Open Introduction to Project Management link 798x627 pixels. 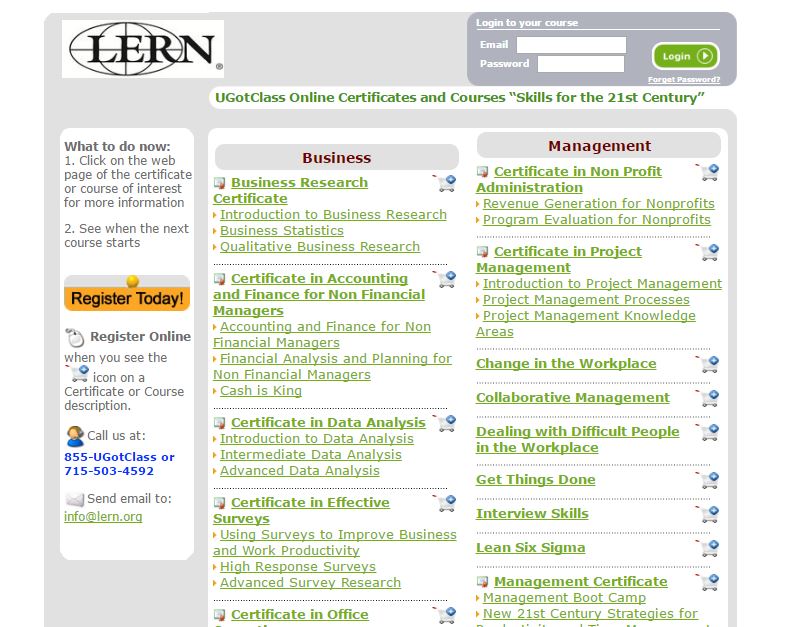click(x=602, y=284)
